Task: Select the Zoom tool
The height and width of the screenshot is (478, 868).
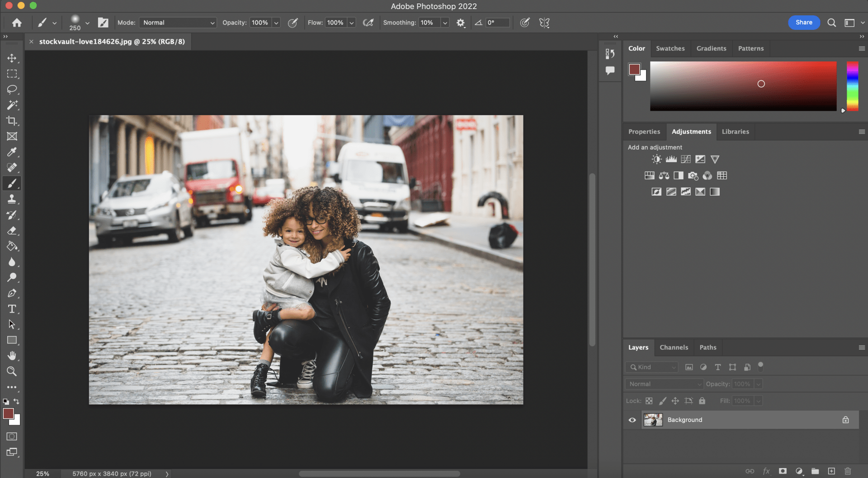Action: click(x=12, y=371)
